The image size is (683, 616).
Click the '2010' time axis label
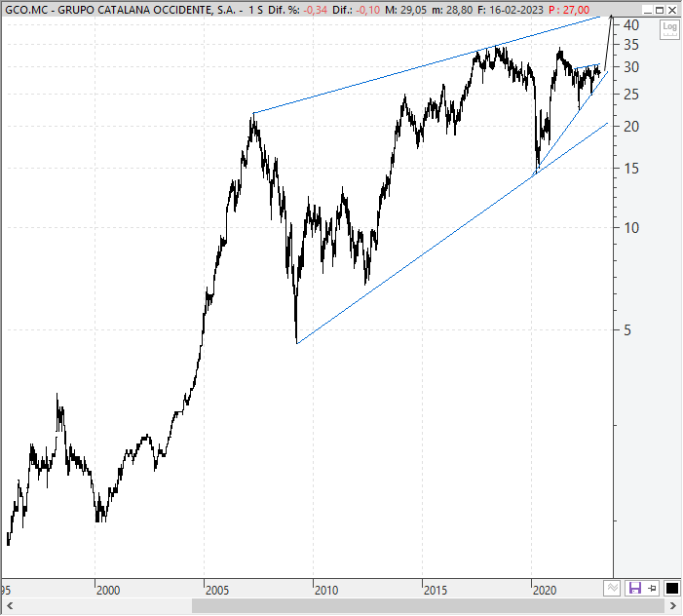point(326,591)
